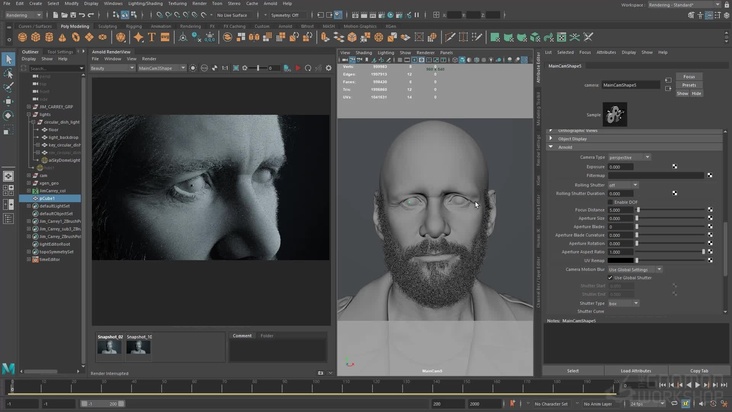732x412 pixels.
Task: Open the Camera Type dropdown
Action: click(629, 157)
